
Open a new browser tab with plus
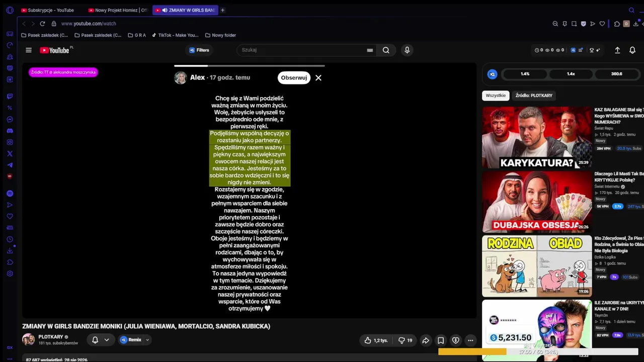point(222,10)
